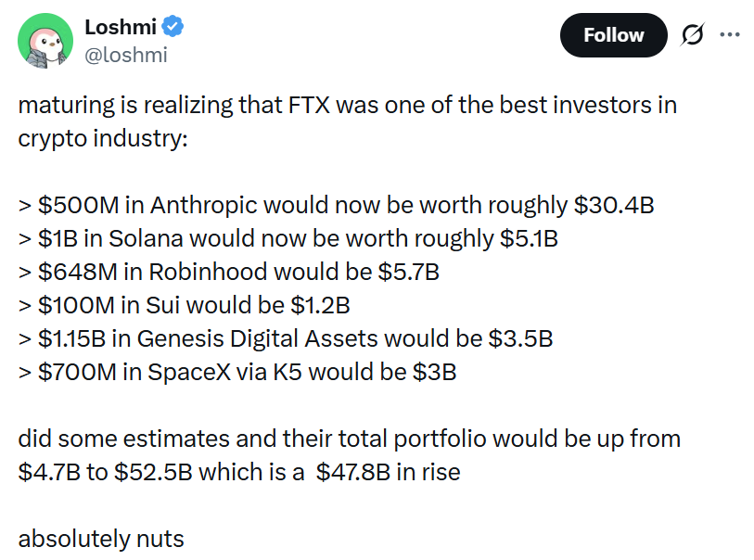Click the "absolutely nuts" closing line

pyautogui.click(x=101, y=539)
